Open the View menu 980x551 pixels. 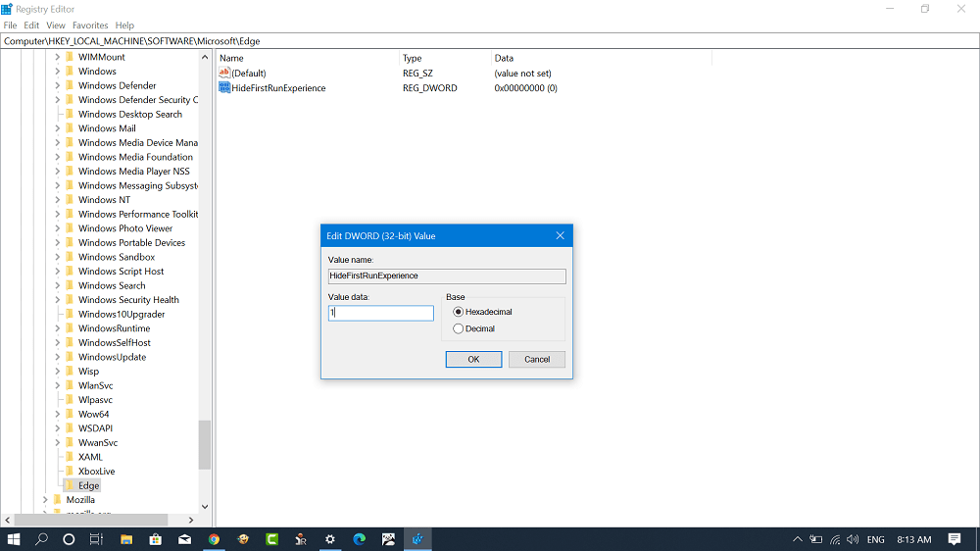tap(56, 25)
